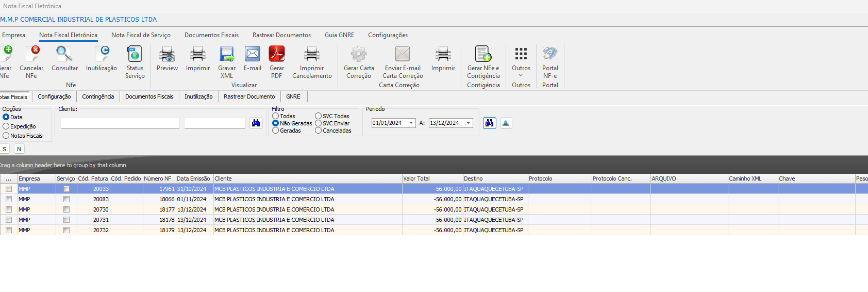868x292 pixels.
Task: Generate PDF with Gerar PDF icon
Action: 277,54
